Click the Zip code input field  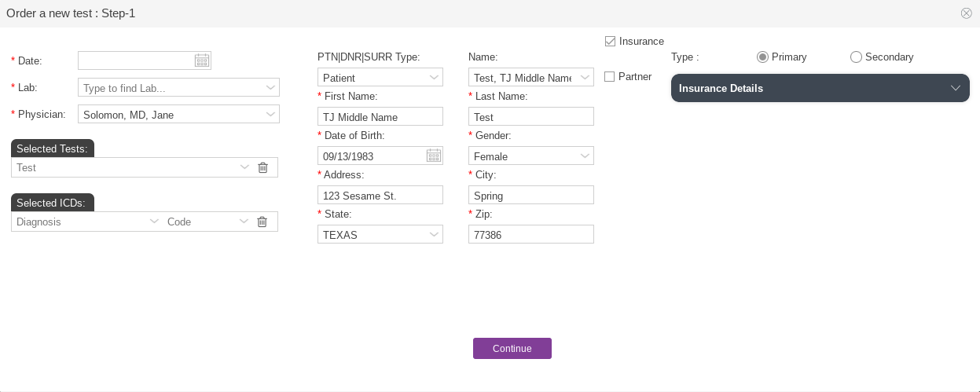coord(530,234)
